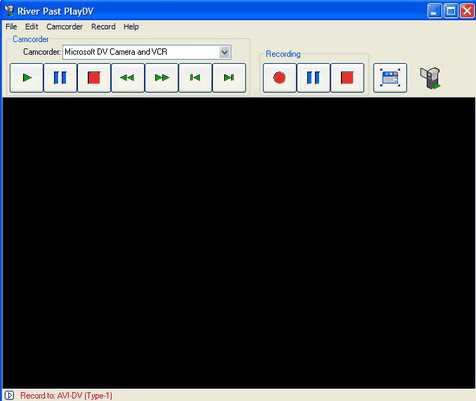The image size is (476, 401).
Task: Click the status bar play arrow icon
Action: 9,395
